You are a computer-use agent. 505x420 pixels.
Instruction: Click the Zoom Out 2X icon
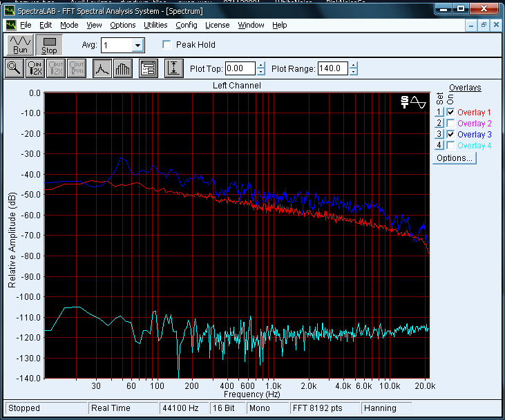tap(56, 68)
